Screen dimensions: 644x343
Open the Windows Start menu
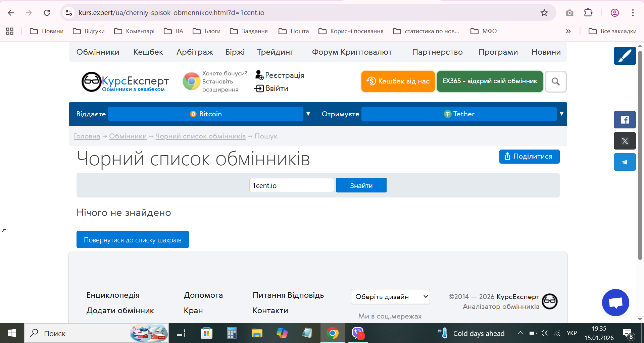(12, 333)
